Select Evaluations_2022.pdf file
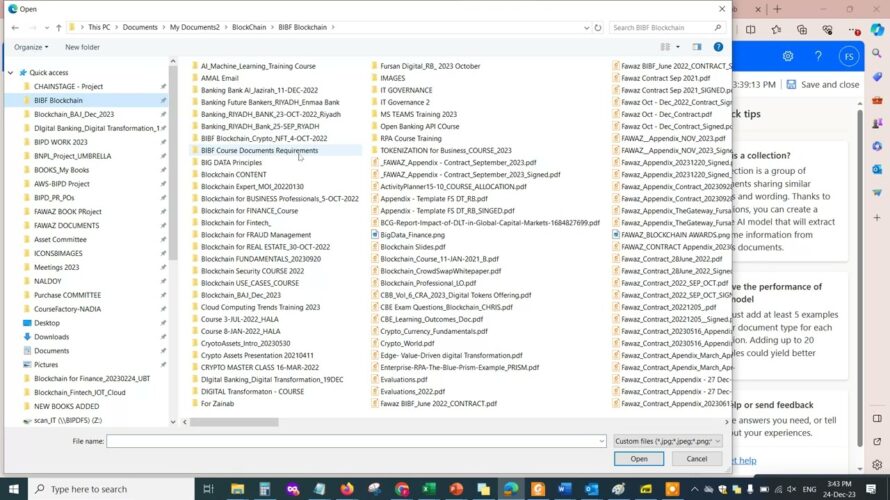 point(412,391)
